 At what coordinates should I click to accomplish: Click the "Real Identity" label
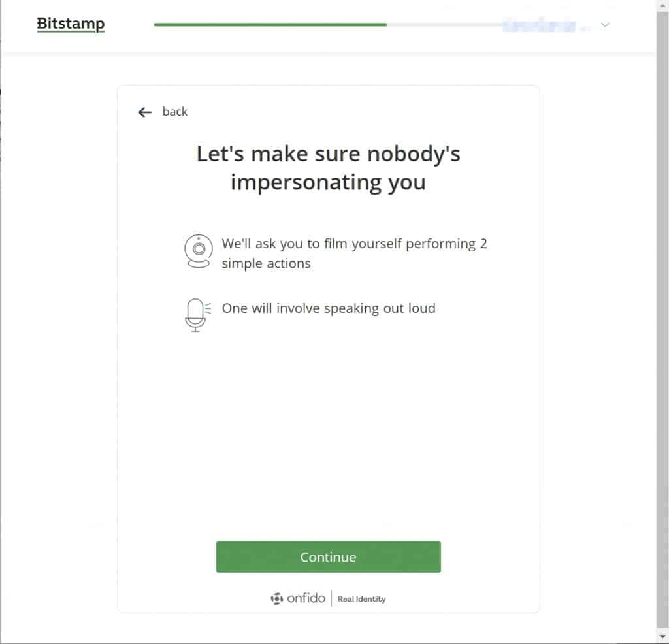(x=361, y=599)
